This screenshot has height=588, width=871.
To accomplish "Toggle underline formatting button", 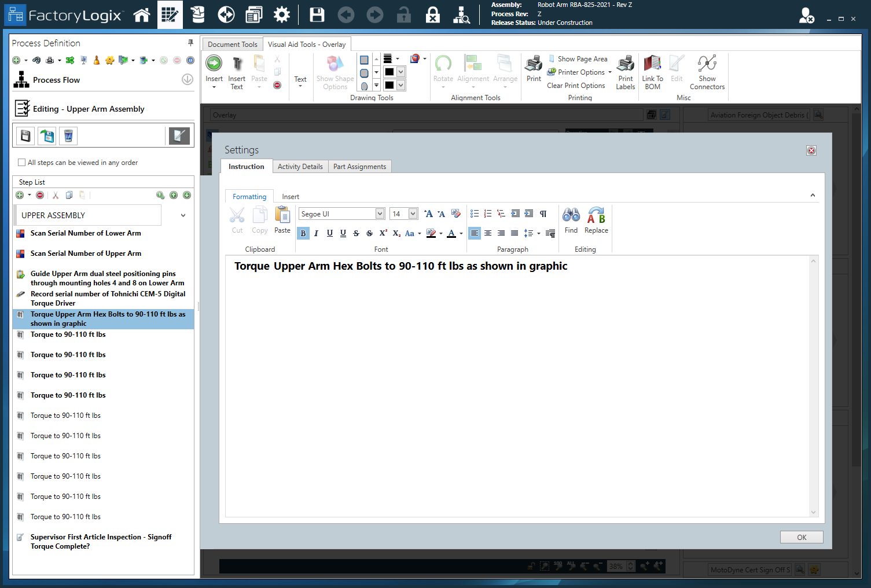I will click(330, 233).
